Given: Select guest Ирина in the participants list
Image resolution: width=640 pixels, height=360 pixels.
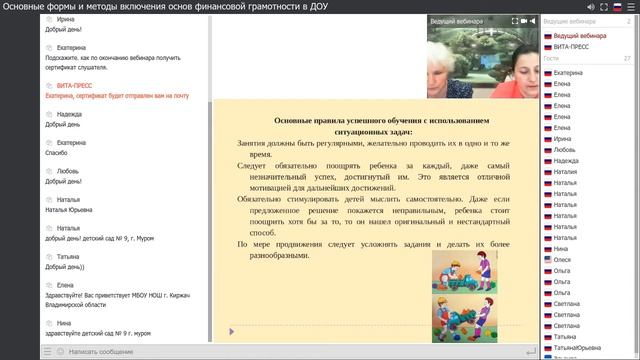Looking at the screenshot, I should pyautogui.click(x=562, y=139).
